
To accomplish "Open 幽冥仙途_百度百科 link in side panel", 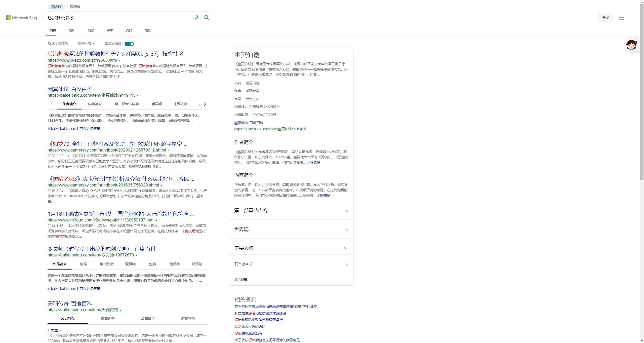I will coord(249,123).
